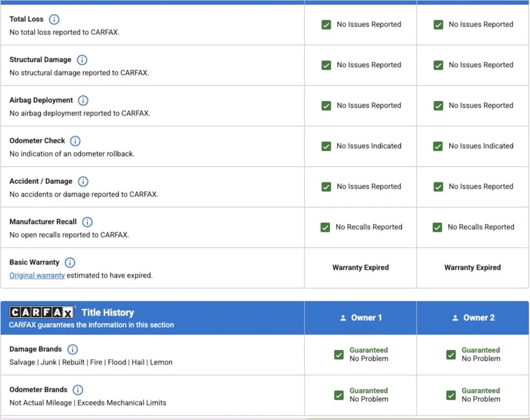Click Odometer Brands check for Owner 2

click(451, 395)
